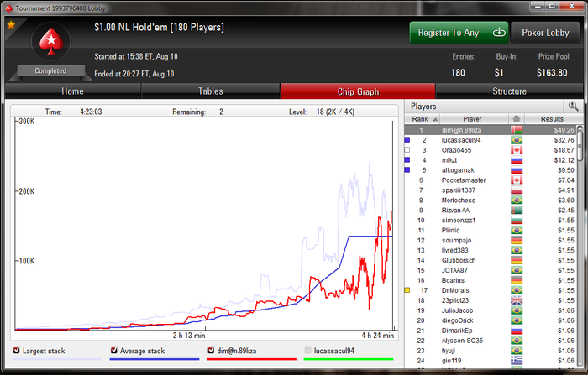
Task: Click the Completed tournament status badge
Action: coord(50,70)
